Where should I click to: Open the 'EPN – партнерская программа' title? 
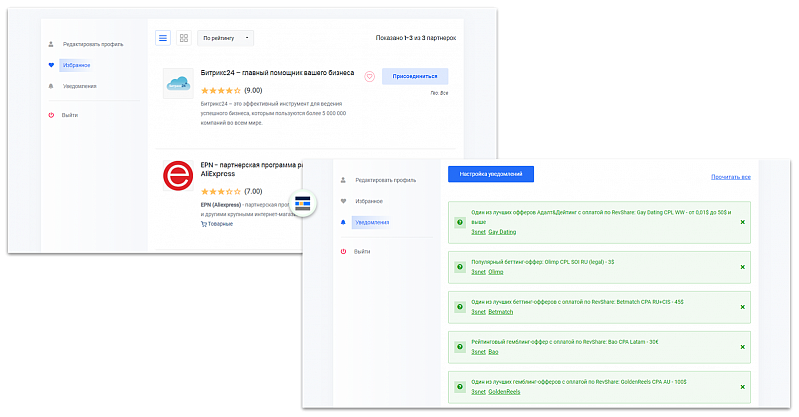click(x=251, y=169)
